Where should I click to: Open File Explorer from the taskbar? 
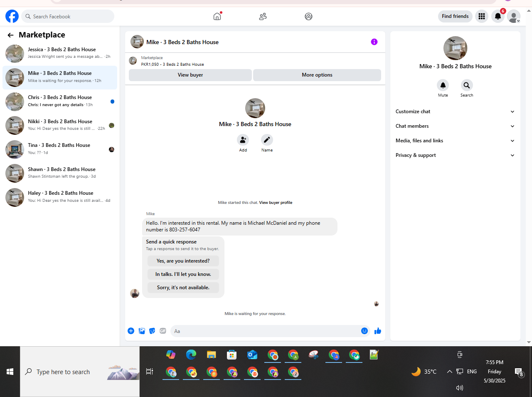[212, 355]
